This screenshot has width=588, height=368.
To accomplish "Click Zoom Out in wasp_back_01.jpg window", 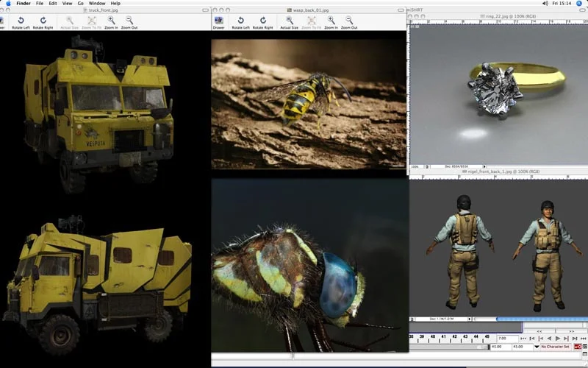I will tap(349, 23).
